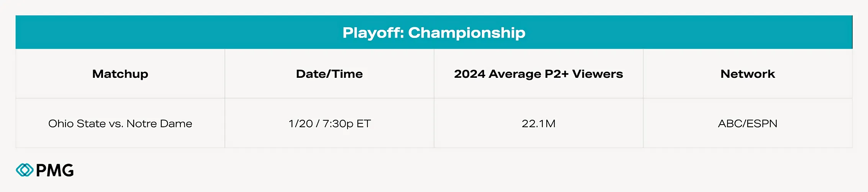Select the Matchup column header
This screenshot has width=868, height=192.
tap(120, 74)
